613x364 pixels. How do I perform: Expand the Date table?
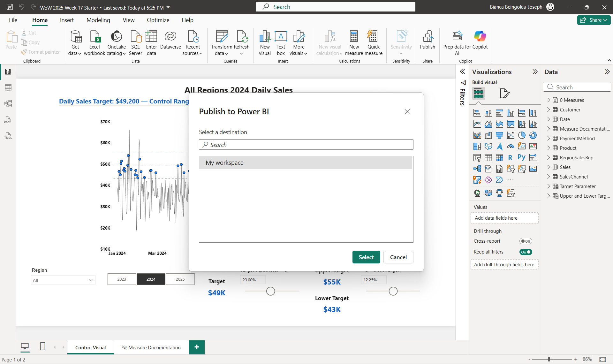(549, 119)
